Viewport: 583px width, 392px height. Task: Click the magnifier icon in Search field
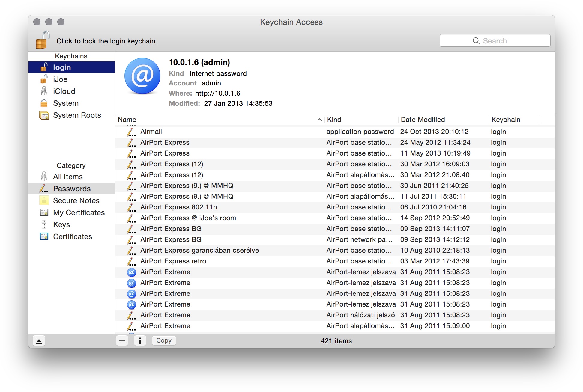[x=476, y=41]
